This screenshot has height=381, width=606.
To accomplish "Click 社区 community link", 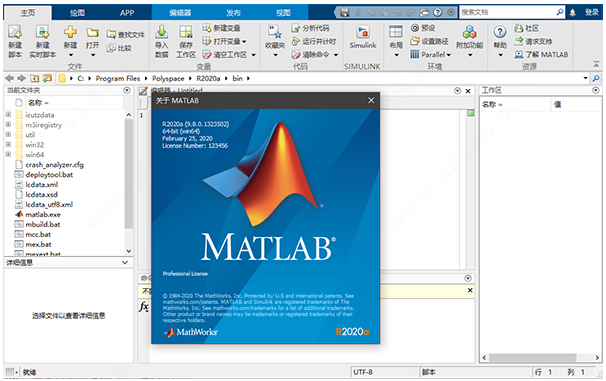I will pos(526,28).
